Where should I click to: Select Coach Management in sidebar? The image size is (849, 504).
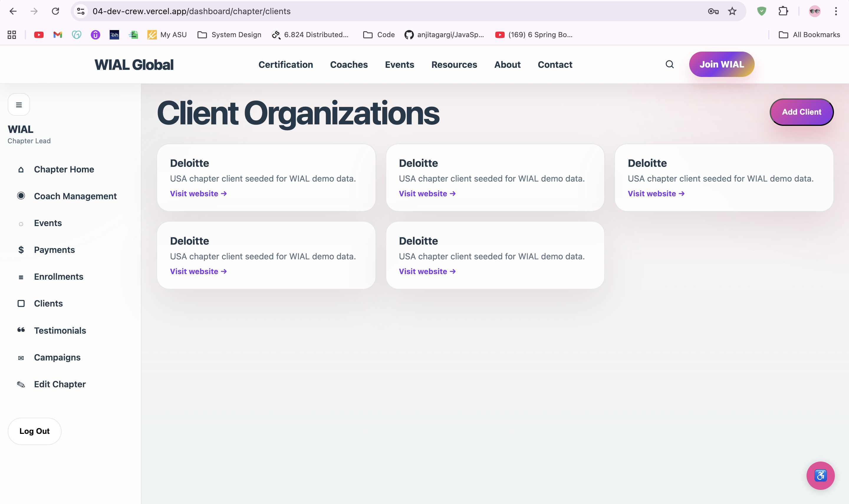pos(75,196)
